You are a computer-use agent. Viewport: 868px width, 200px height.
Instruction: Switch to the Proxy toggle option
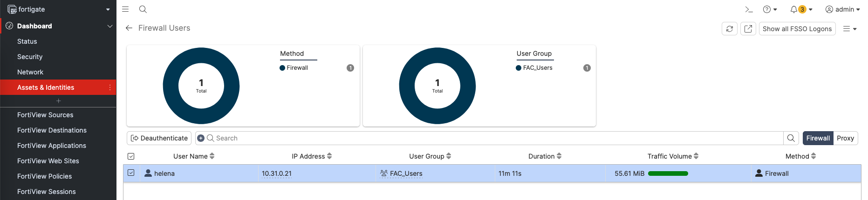pyautogui.click(x=845, y=138)
